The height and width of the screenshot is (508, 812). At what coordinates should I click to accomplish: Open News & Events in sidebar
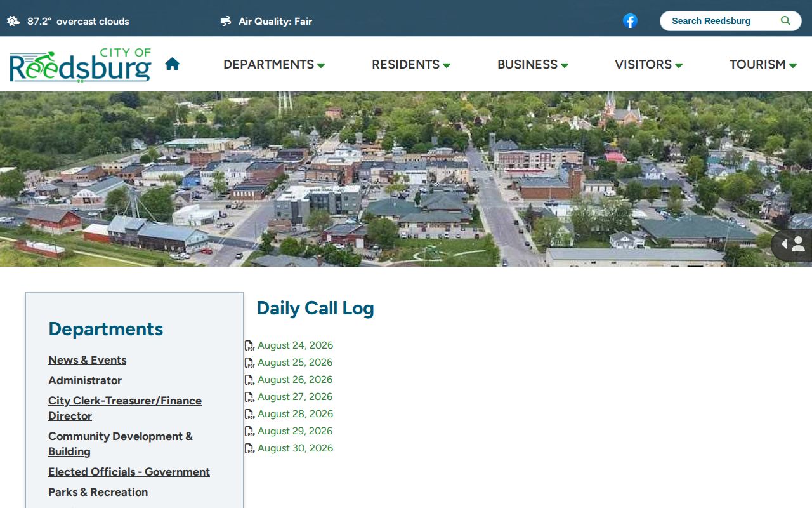tap(88, 360)
